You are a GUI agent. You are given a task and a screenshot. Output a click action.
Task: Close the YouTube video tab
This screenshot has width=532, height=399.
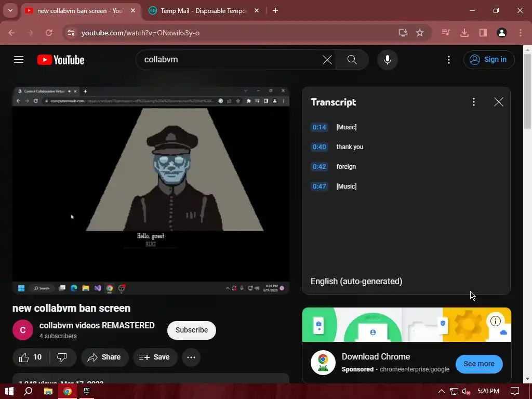coord(133,11)
